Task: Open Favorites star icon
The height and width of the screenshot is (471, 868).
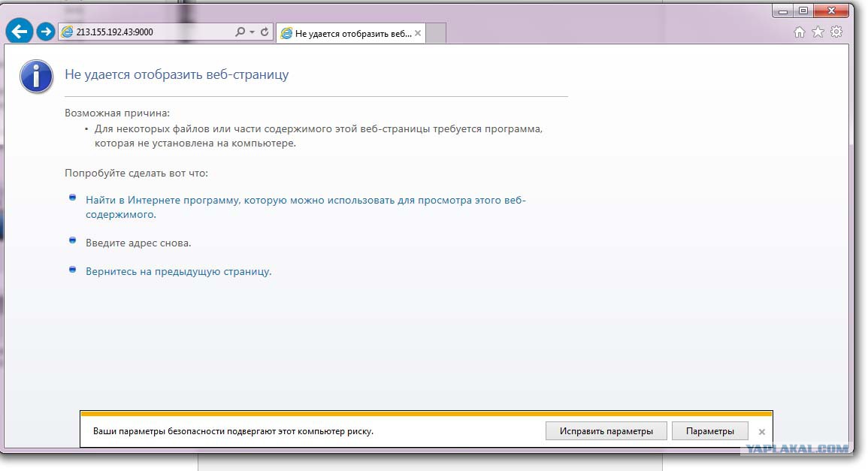Action: 818,32
